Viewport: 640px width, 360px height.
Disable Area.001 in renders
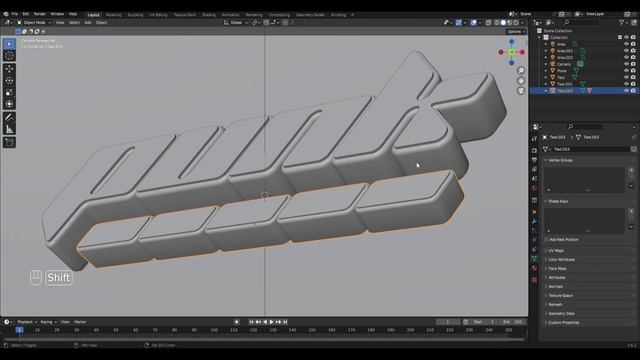[633, 51]
